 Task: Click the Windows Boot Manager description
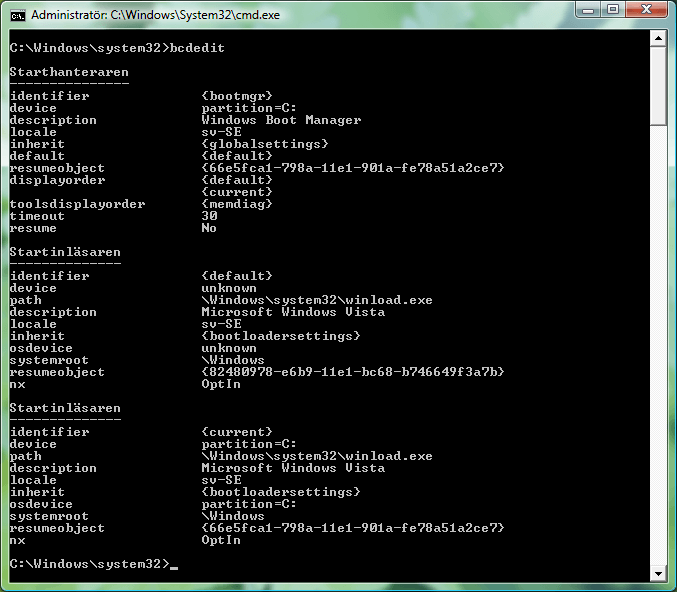[x=281, y=120]
